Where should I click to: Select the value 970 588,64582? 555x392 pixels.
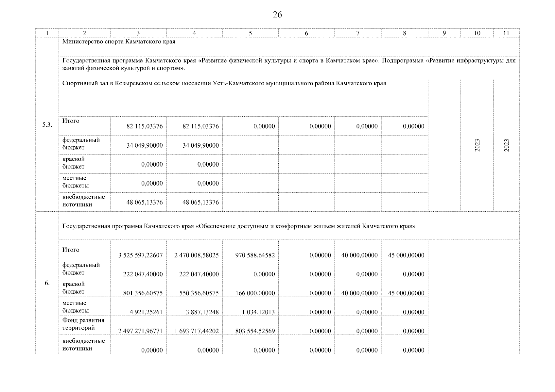pyautogui.click(x=255, y=255)
